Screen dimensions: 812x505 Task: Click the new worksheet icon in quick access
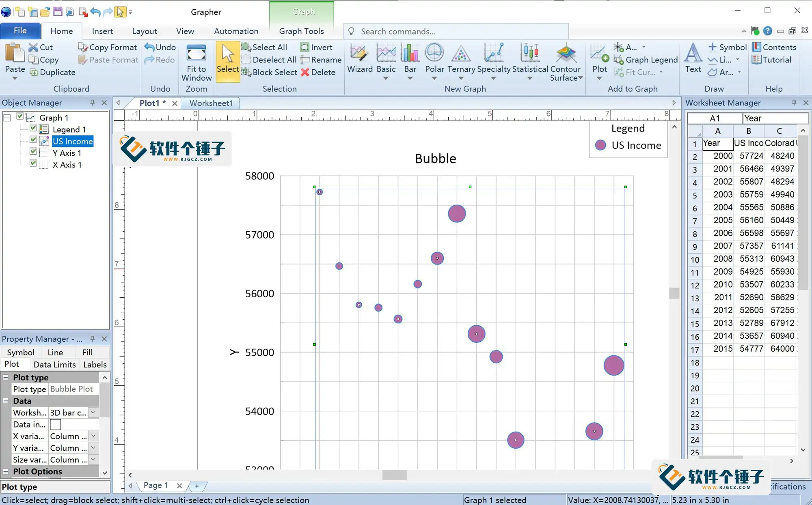point(33,11)
